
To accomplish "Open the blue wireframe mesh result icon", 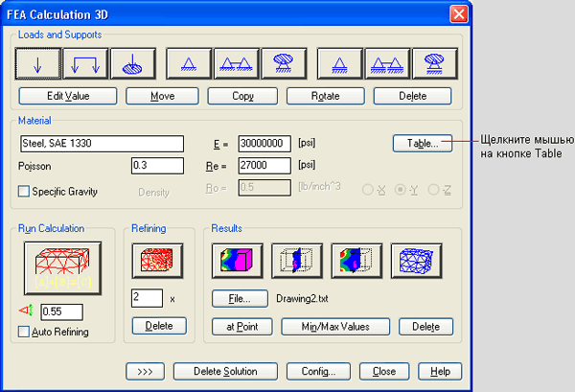I will [x=416, y=261].
